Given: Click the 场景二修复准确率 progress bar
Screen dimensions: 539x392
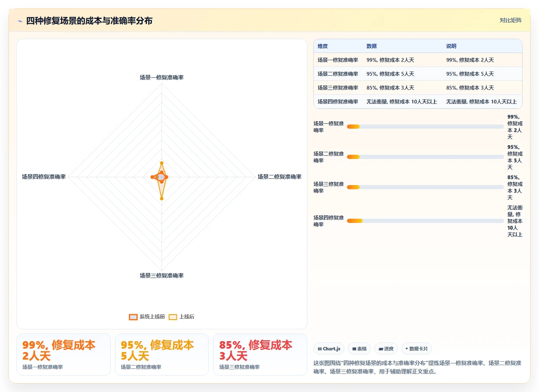Looking at the screenshot, I should pyautogui.click(x=425, y=157).
